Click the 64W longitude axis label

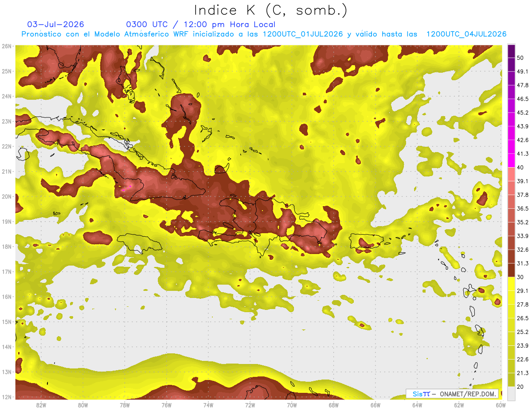(417, 405)
